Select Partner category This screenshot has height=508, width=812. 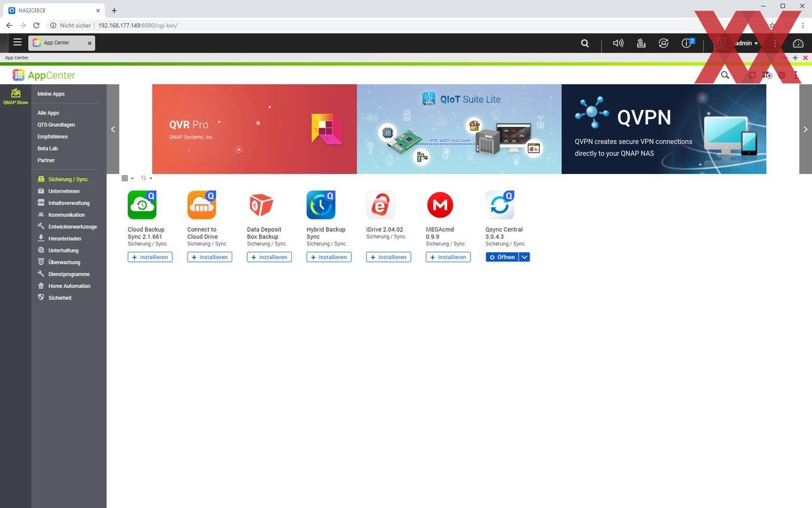pyautogui.click(x=46, y=160)
